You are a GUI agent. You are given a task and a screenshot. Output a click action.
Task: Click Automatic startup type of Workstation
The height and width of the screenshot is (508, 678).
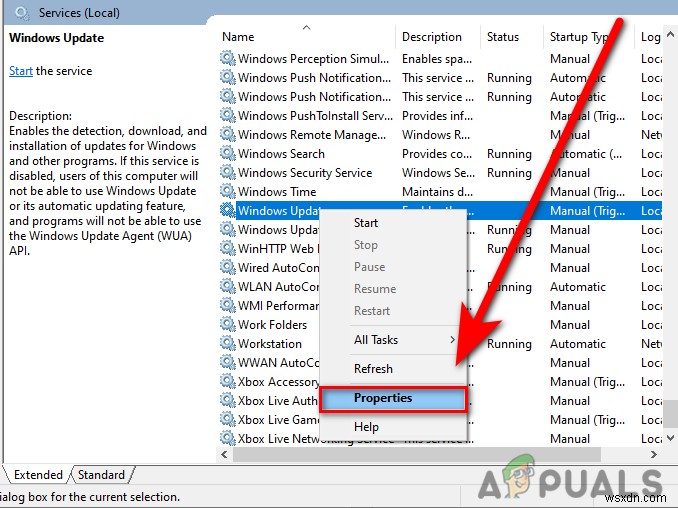(x=578, y=344)
